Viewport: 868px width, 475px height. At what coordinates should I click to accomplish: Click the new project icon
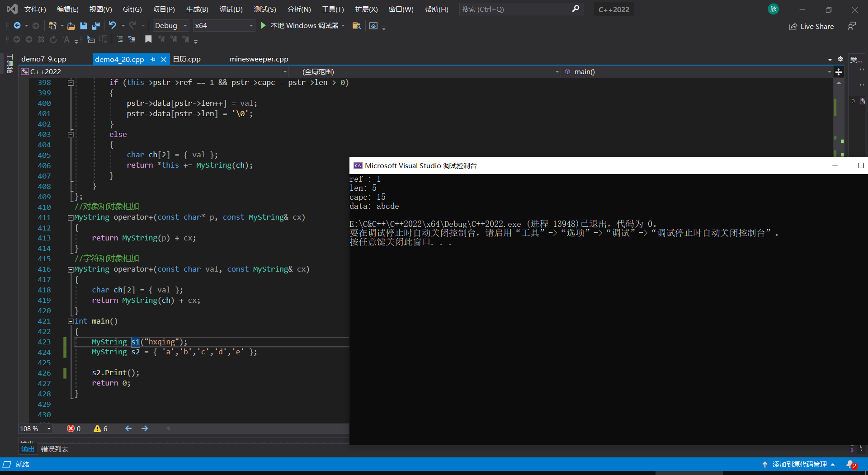[52, 26]
